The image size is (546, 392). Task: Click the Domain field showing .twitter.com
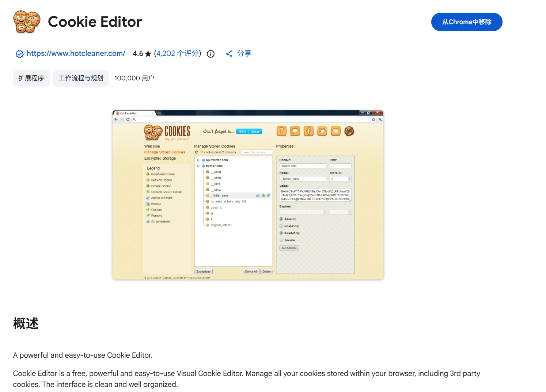pyautogui.click(x=303, y=166)
